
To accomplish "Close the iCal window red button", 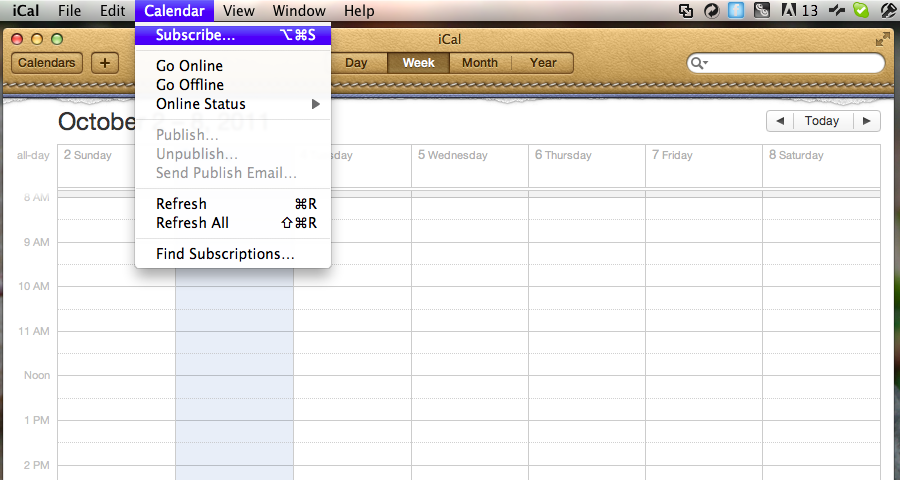I will pos(17,39).
